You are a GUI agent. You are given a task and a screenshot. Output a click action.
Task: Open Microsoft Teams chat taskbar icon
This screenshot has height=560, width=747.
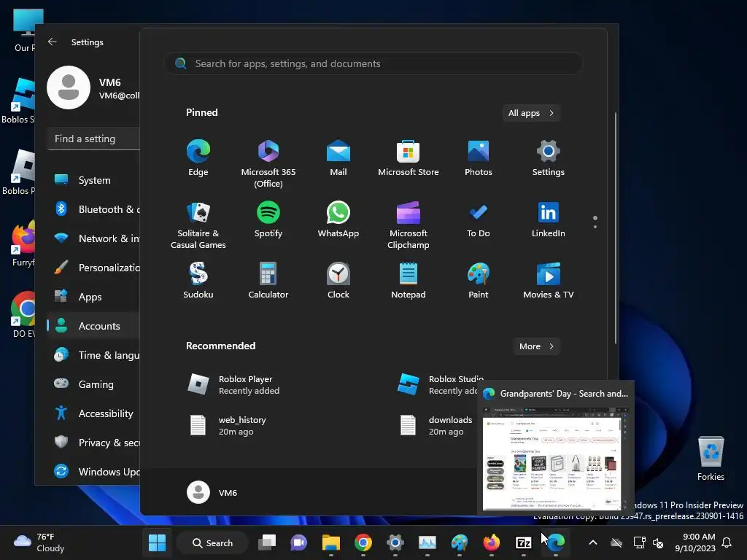click(x=298, y=542)
